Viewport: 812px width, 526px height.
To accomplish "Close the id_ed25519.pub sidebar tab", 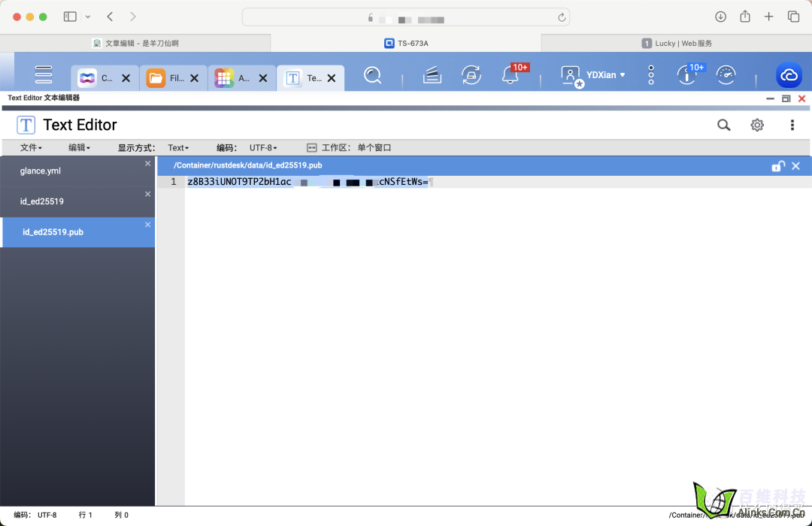I will [x=147, y=225].
